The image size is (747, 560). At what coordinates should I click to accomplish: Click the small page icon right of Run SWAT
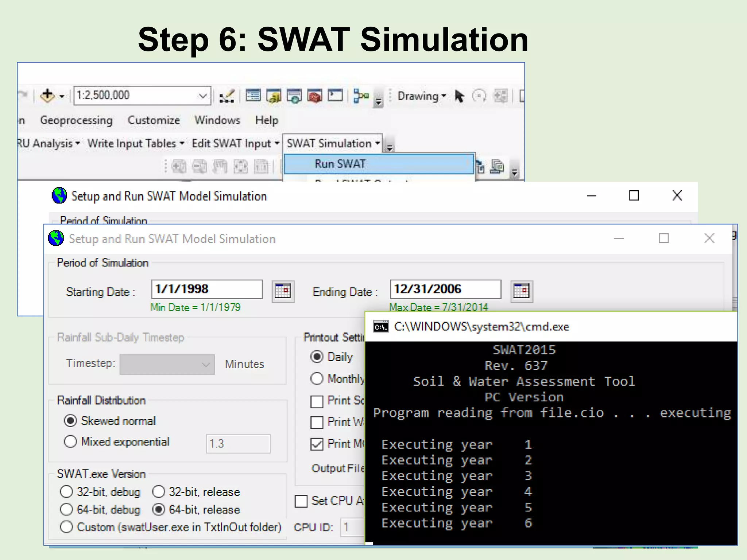coord(480,167)
